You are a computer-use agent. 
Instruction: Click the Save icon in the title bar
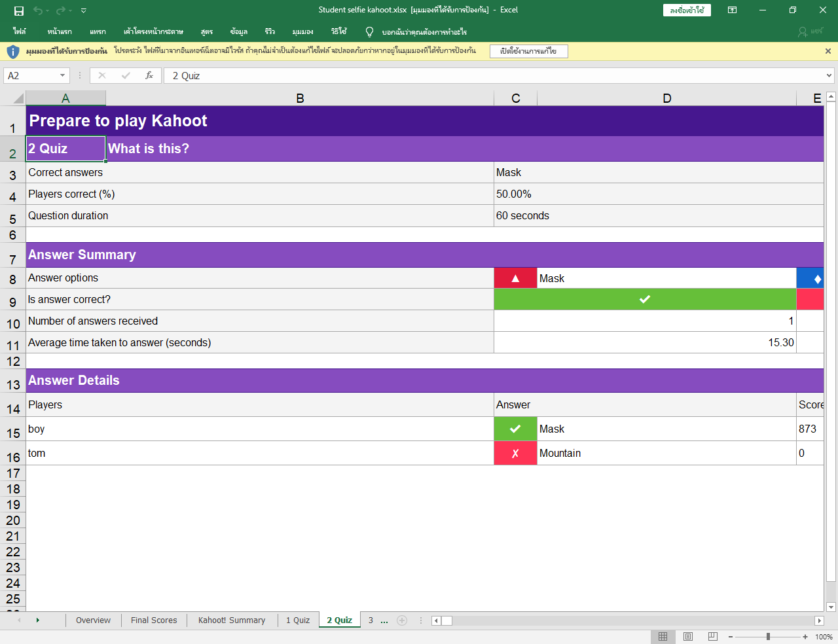(19, 10)
